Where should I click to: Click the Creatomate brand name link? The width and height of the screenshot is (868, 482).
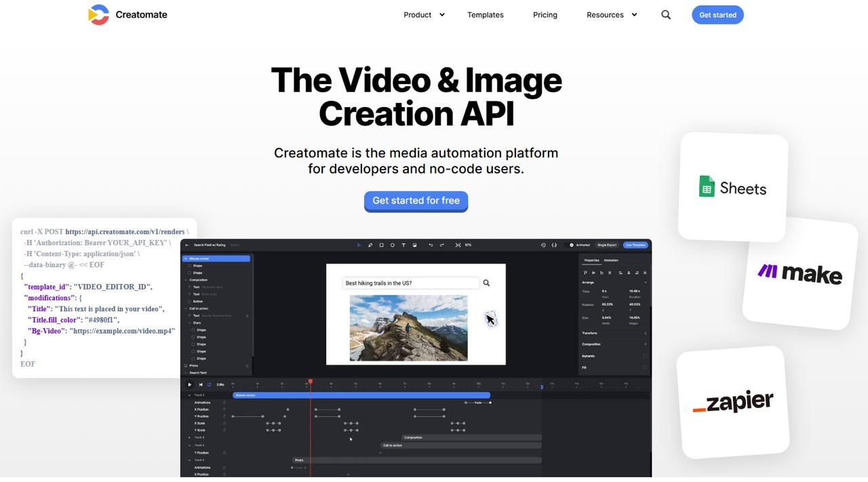pos(141,14)
